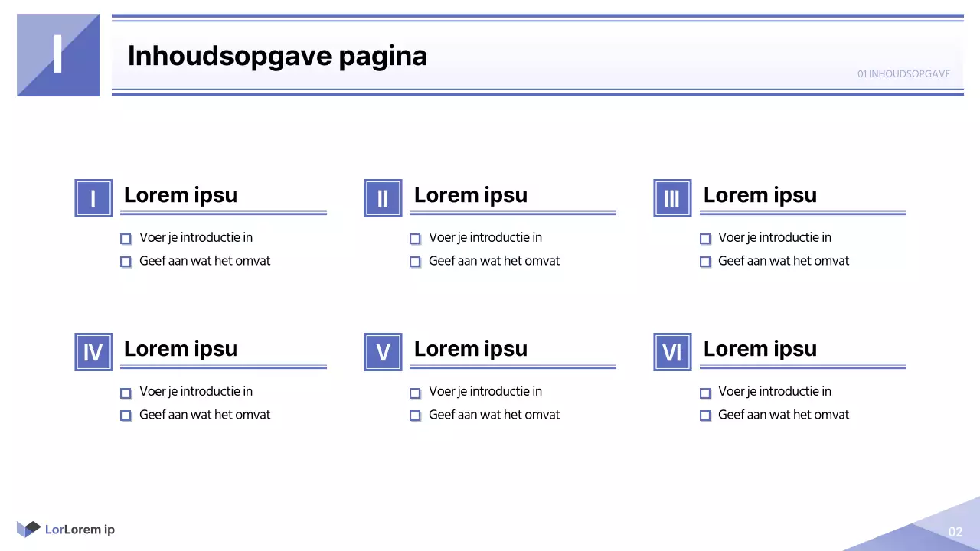The height and width of the screenshot is (551, 980).
Task: Click the Roman numeral III section icon
Action: [x=672, y=198]
